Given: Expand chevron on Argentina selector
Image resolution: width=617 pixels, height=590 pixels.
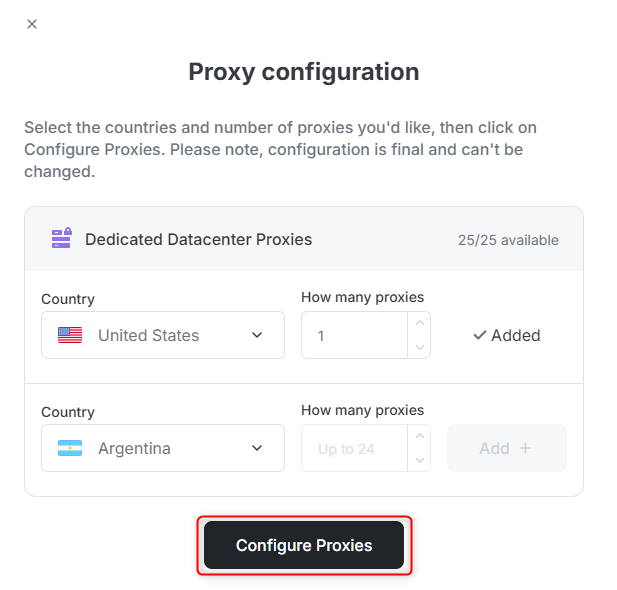Looking at the screenshot, I should (257, 449).
